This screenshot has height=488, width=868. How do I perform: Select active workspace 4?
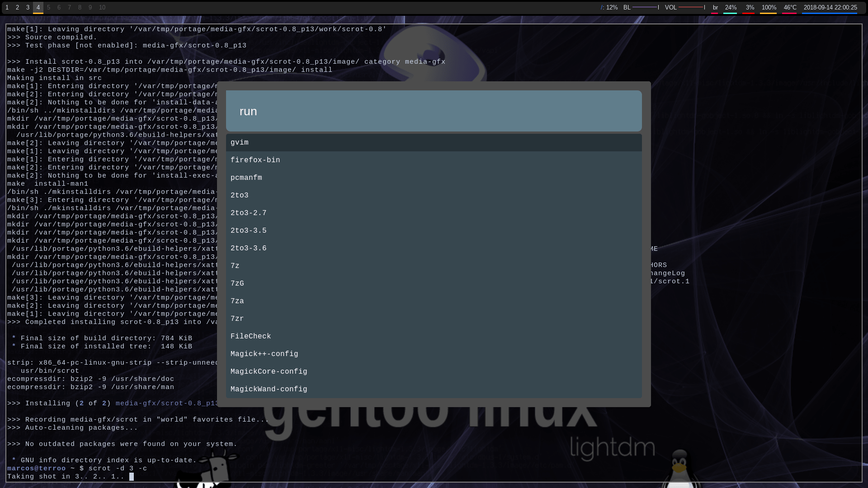pyautogui.click(x=38, y=7)
